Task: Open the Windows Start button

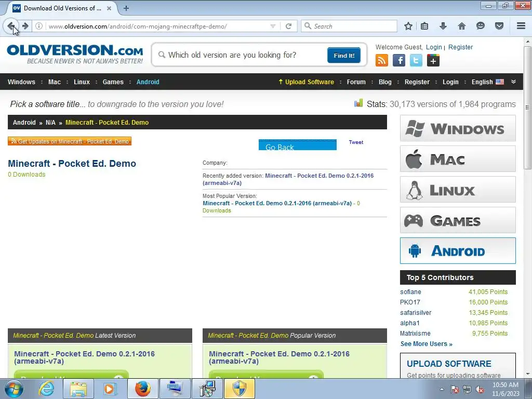Action: [x=14, y=389]
